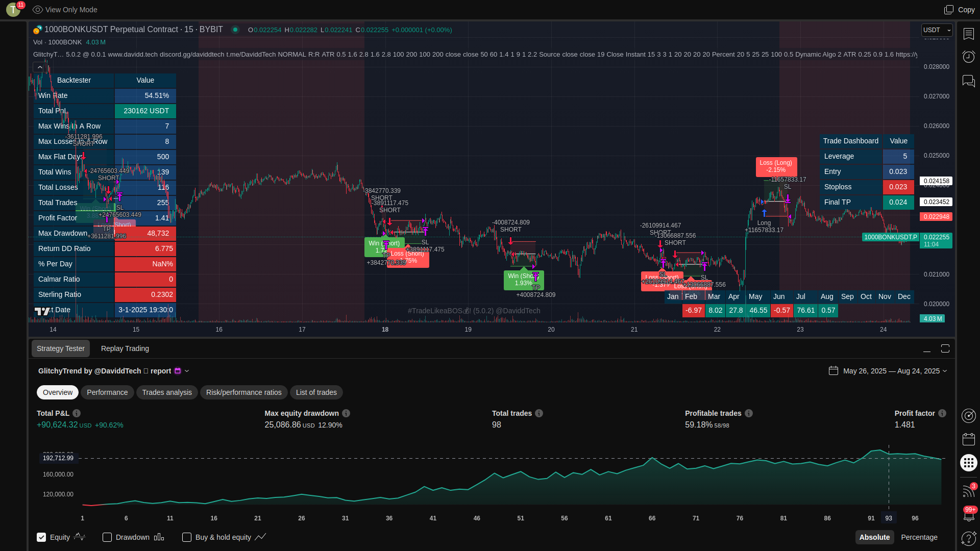
Task: Open the watchlist panel icon
Action: click(969, 34)
